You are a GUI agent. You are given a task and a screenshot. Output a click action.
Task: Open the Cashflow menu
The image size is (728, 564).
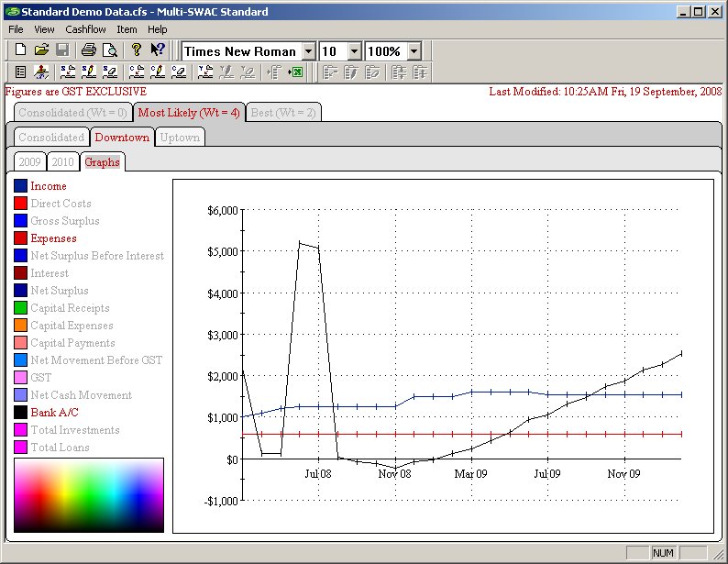(85, 29)
